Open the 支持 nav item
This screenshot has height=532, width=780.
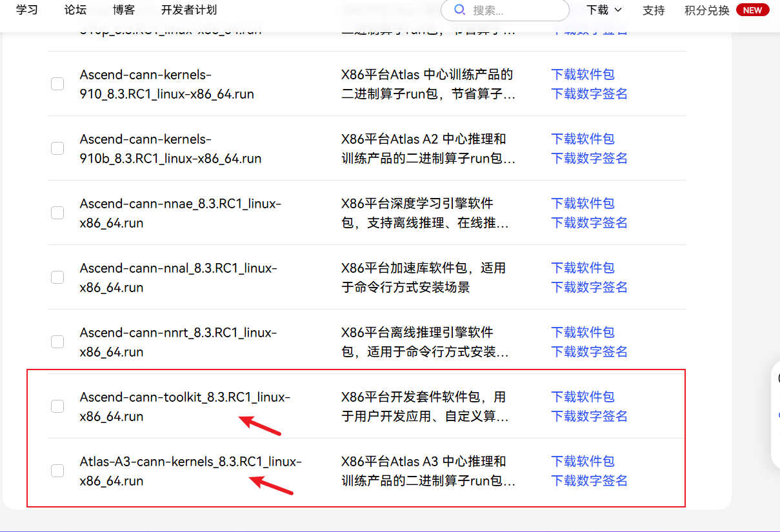(x=654, y=10)
